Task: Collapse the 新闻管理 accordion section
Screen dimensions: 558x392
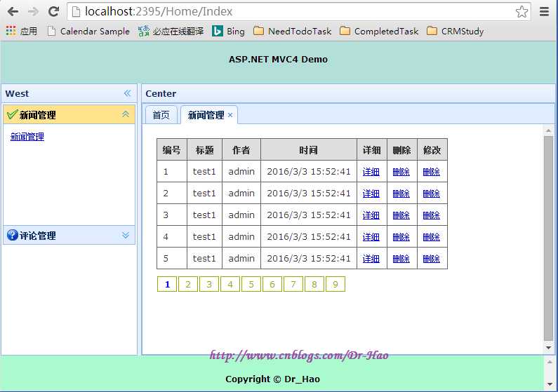Action: (x=126, y=114)
